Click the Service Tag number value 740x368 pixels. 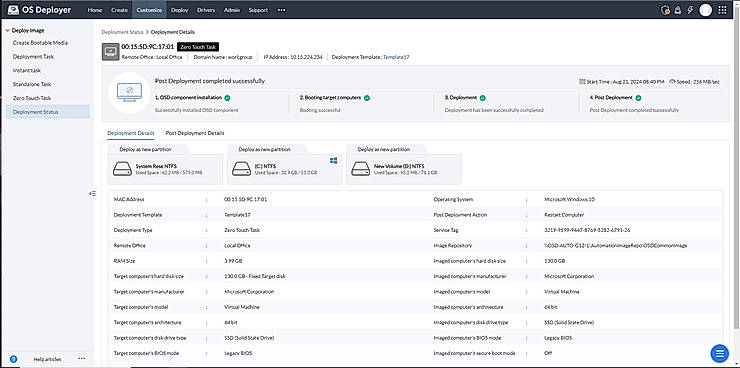[x=587, y=230]
